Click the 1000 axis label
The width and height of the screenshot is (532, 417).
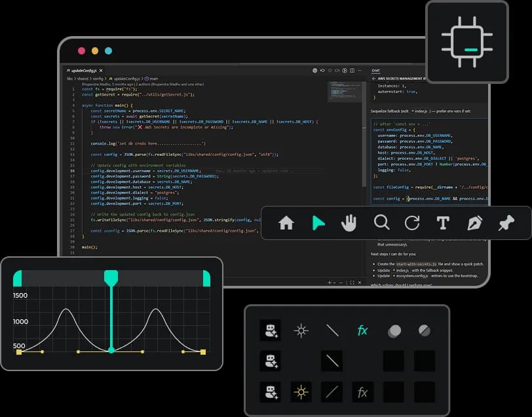click(20, 321)
